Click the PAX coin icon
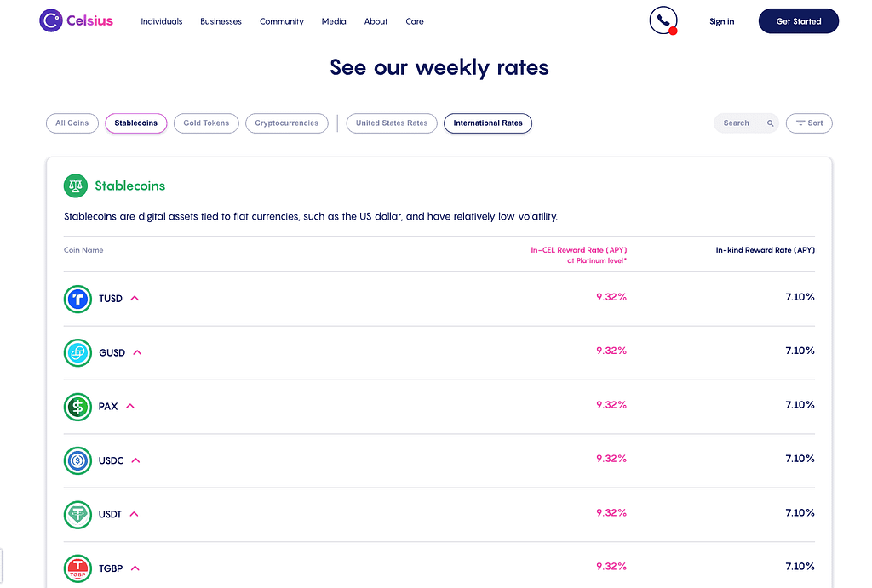 [x=77, y=407]
